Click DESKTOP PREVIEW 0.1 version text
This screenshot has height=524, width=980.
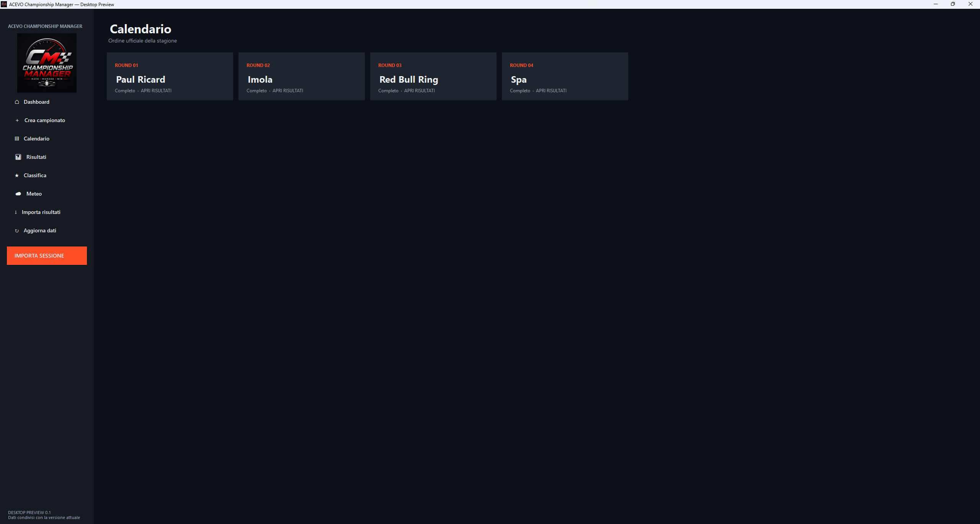pyautogui.click(x=29, y=513)
